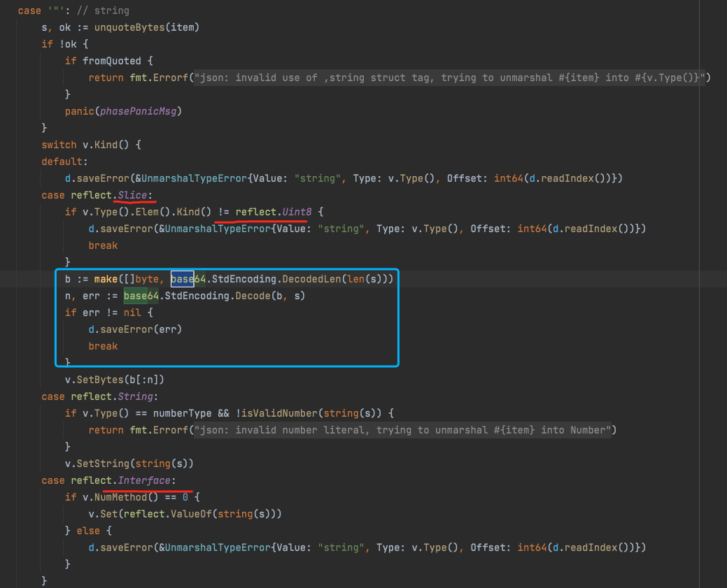The image size is (727, 588).
Task: Click the phasePanicMsg argument in panic
Action: (x=134, y=111)
